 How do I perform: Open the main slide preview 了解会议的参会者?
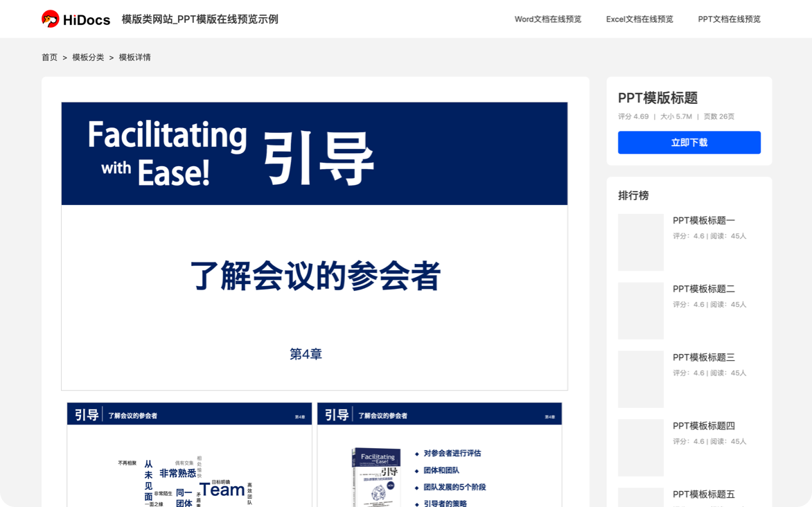315,246
